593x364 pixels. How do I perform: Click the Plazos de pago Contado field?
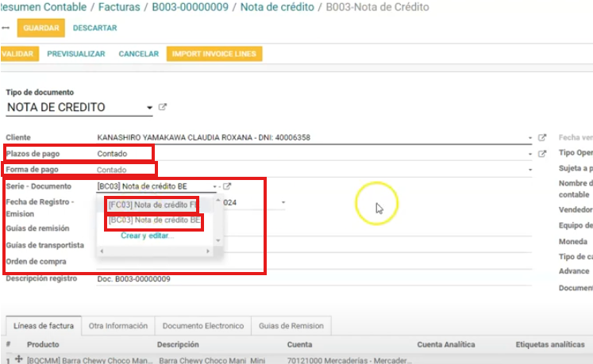[313, 154]
